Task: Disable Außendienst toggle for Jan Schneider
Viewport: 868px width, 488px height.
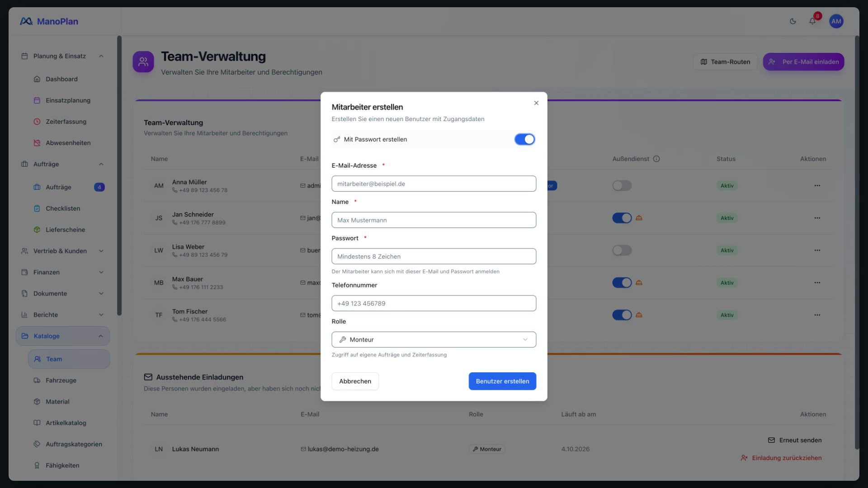Action: (622, 218)
